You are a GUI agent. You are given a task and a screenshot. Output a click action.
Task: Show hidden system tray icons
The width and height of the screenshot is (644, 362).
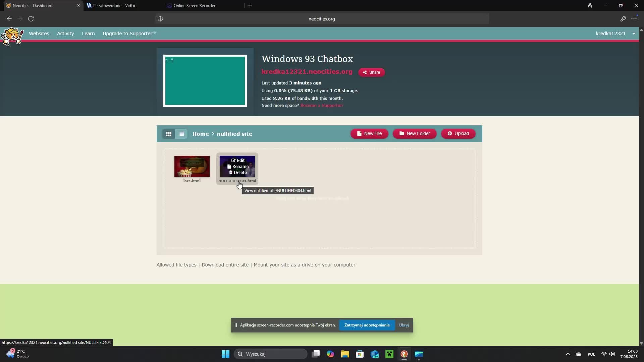coord(568,354)
